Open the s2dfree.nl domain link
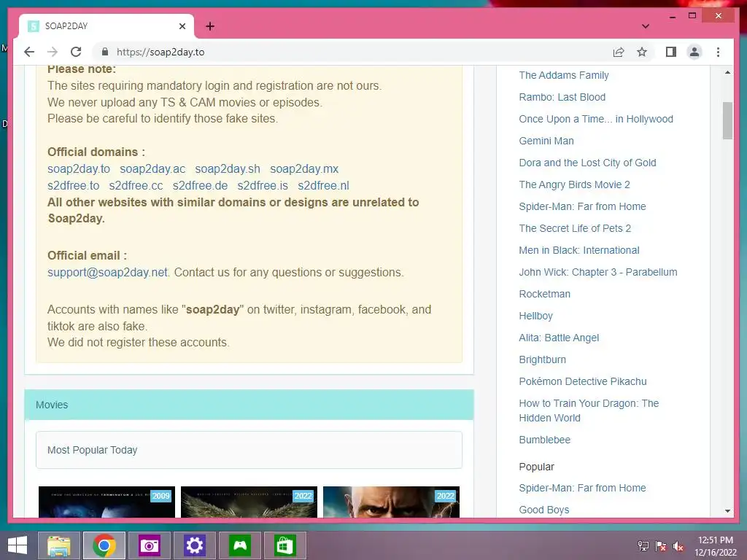The height and width of the screenshot is (560, 747). coord(323,186)
